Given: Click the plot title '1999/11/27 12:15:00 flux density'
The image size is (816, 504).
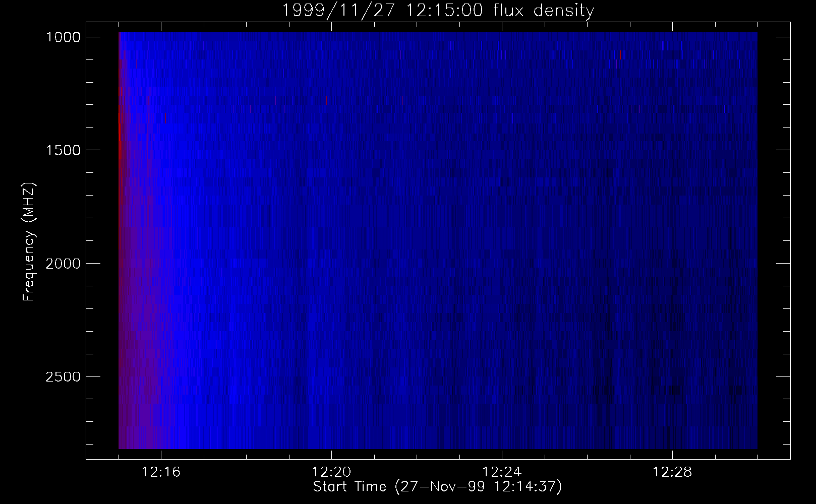Looking at the screenshot, I should tap(438, 10).
